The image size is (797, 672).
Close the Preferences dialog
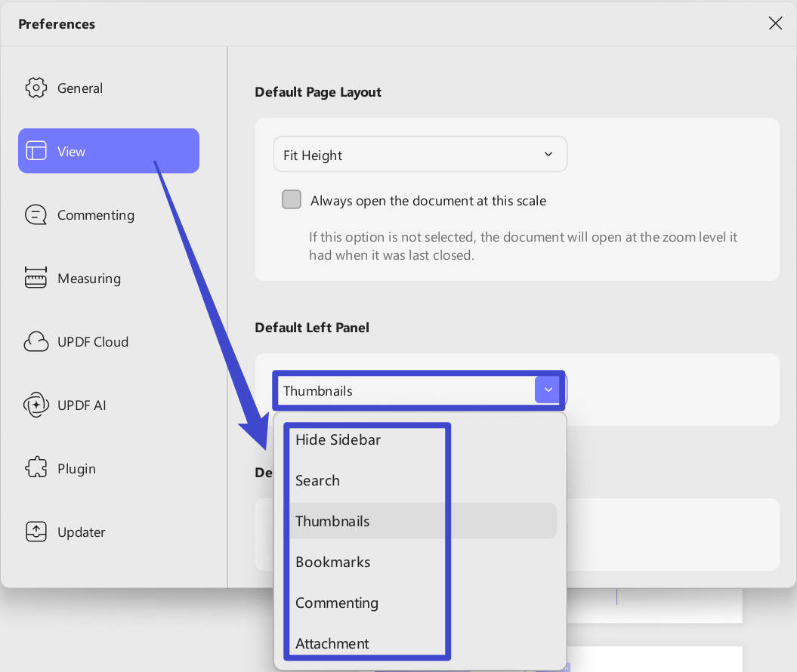pos(775,23)
